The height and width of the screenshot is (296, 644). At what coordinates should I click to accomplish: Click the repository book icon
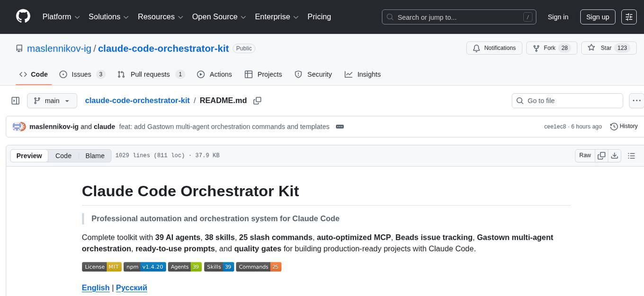[19, 48]
